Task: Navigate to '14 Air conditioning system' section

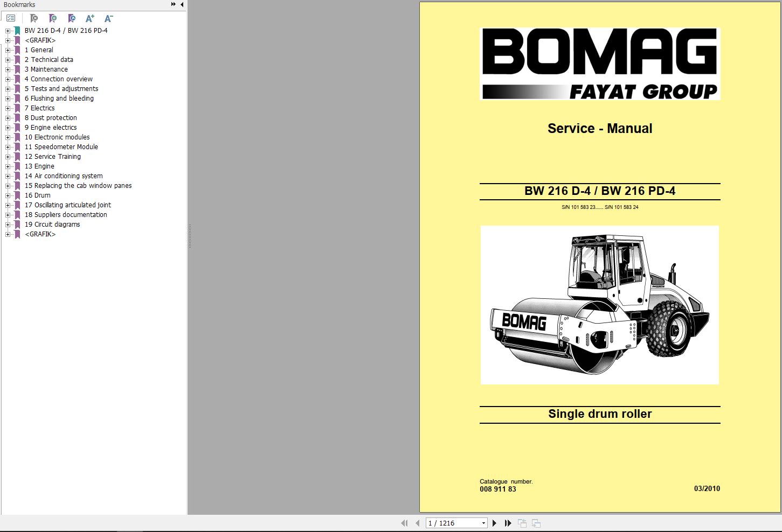Action: tap(64, 176)
